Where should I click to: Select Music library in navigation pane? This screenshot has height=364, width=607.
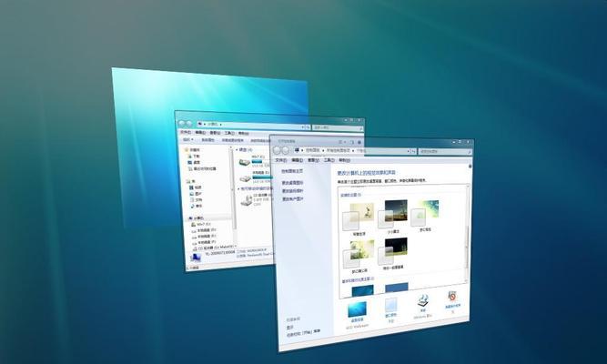coord(197,206)
